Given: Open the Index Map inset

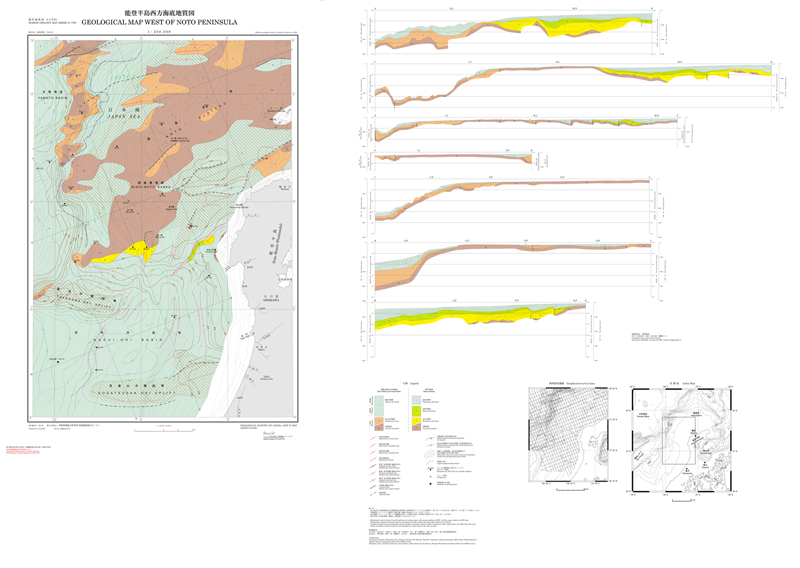Looking at the screenshot, I should (x=683, y=440).
